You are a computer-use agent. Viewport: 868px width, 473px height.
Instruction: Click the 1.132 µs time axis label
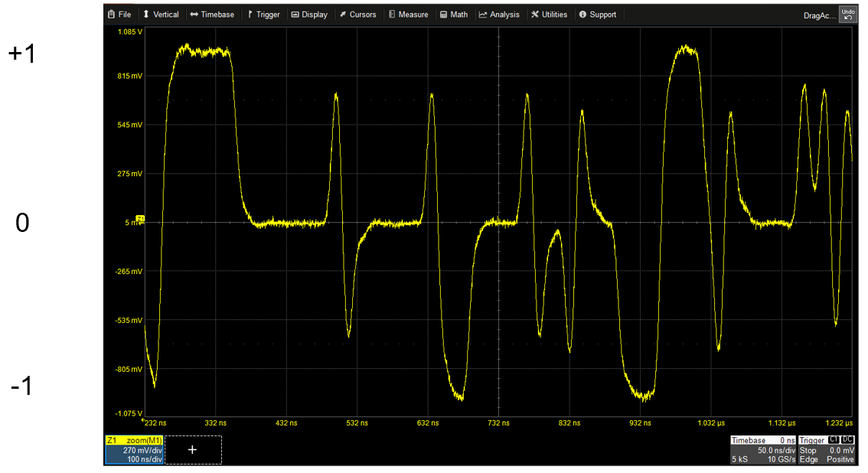pyautogui.click(x=782, y=422)
